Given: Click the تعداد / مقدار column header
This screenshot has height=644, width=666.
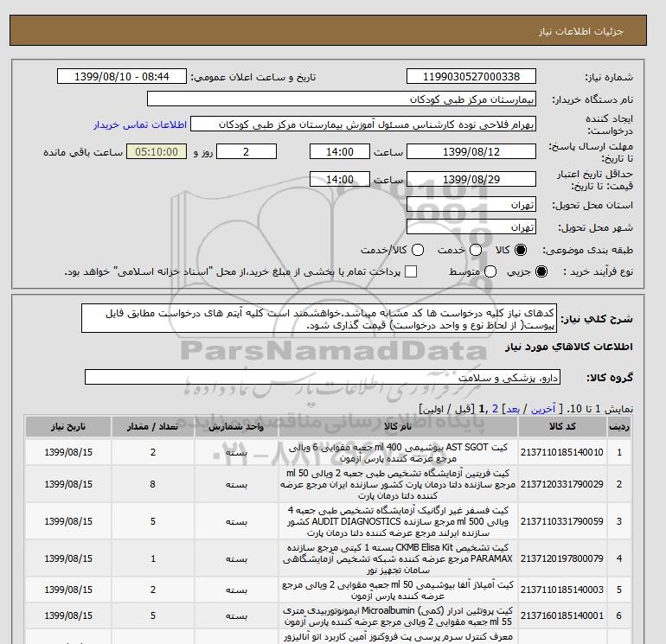Looking at the screenshot, I should coord(153,427).
